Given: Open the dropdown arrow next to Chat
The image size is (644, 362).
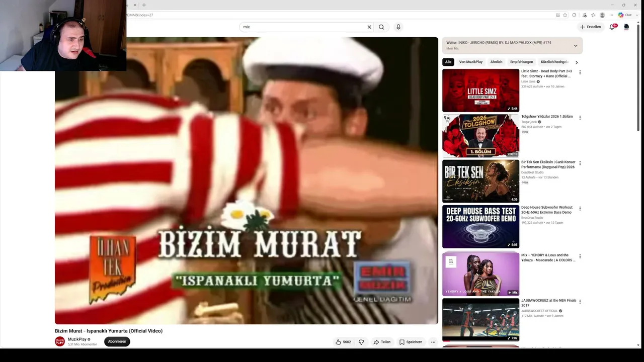Looking at the screenshot, I should pos(636,15).
